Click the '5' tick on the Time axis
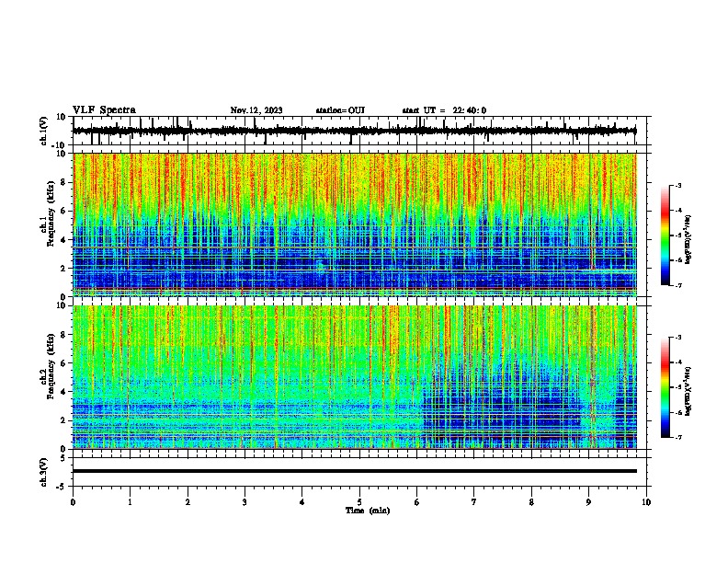This screenshot has width=728, height=563. 359,502
